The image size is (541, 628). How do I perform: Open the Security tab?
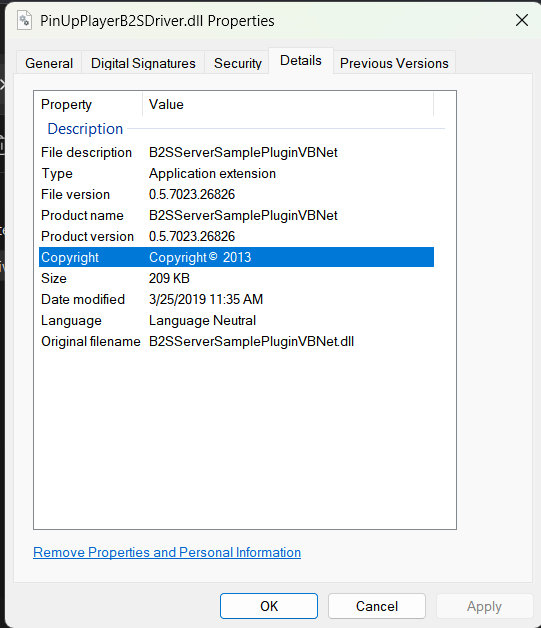(x=237, y=63)
